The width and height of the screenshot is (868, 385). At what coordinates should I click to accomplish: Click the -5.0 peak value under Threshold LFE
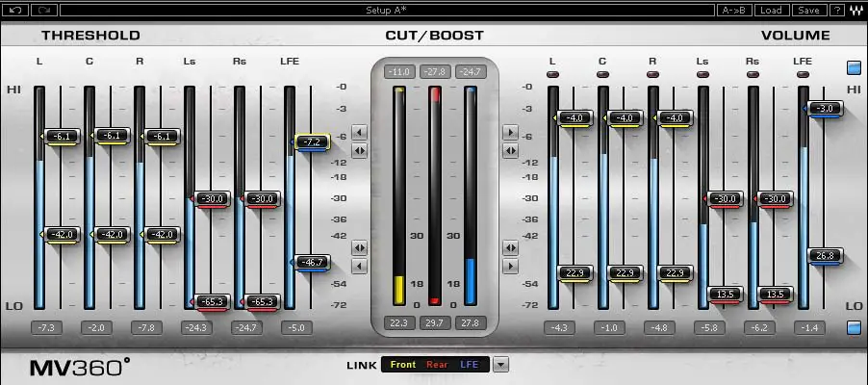(x=296, y=328)
